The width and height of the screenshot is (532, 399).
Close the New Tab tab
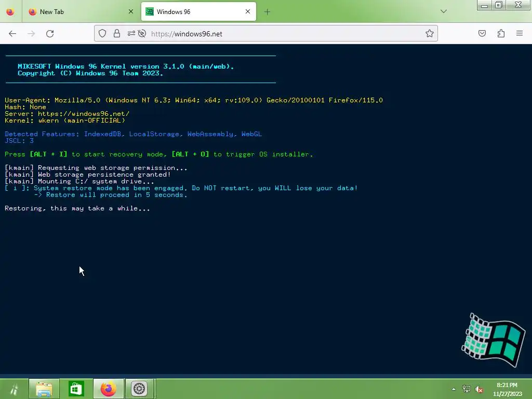coord(131,12)
